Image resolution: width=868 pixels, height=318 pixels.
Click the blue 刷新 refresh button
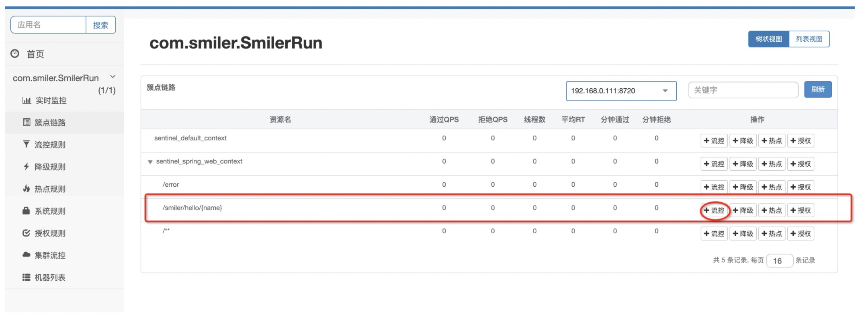click(x=818, y=90)
